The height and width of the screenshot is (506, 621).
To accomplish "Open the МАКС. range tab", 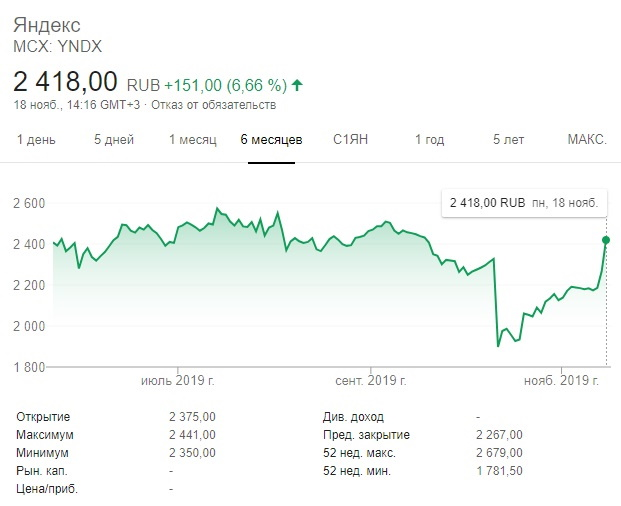I will 587,139.
